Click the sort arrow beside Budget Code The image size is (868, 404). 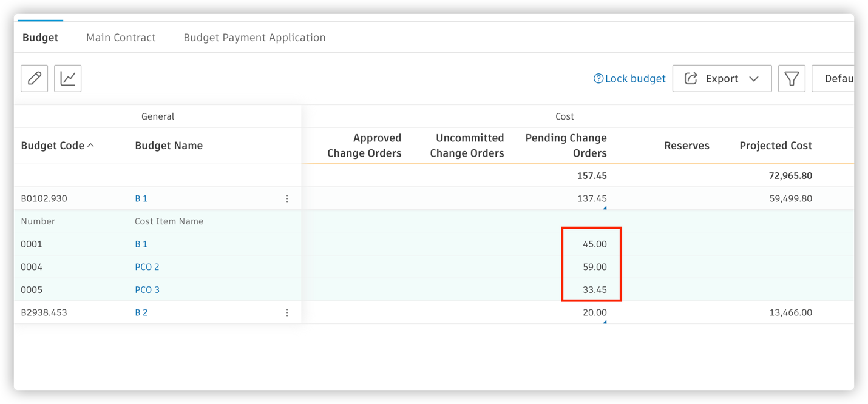pos(91,146)
